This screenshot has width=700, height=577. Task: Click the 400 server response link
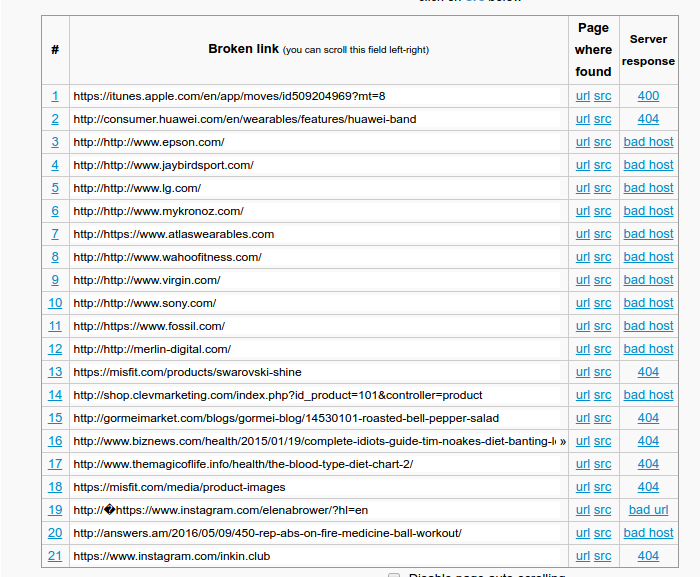tap(648, 96)
